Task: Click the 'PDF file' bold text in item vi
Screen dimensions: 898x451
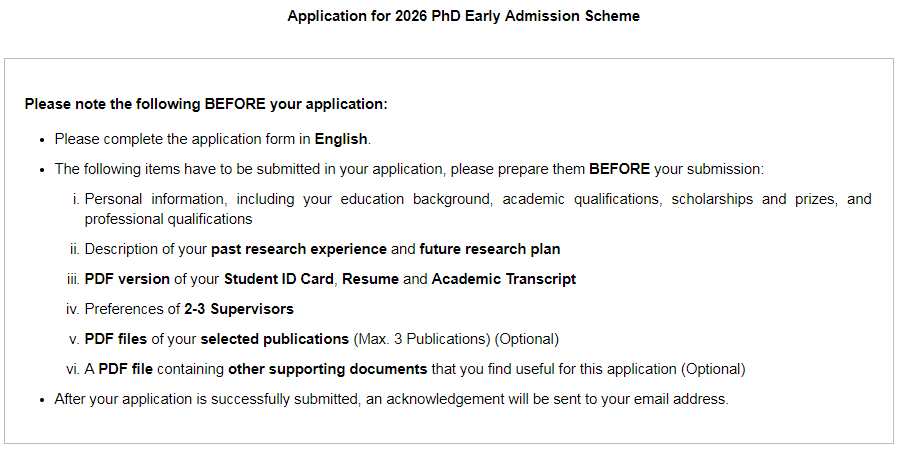Action: pyautogui.click(x=125, y=369)
